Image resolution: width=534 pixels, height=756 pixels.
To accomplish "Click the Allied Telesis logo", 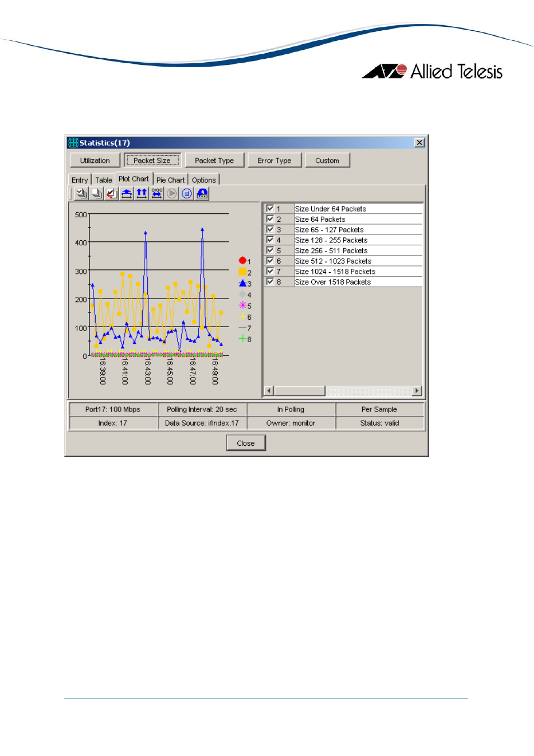I will tap(432, 71).
